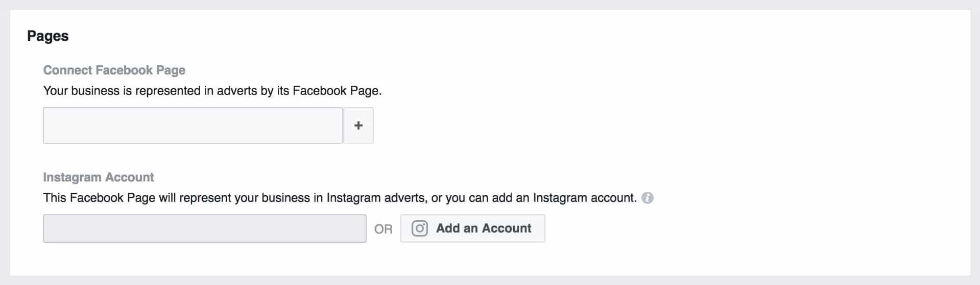The width and height of the screenshot is (980, 285).
Task: Click the OR separator text
Action: tap(384, 229)
